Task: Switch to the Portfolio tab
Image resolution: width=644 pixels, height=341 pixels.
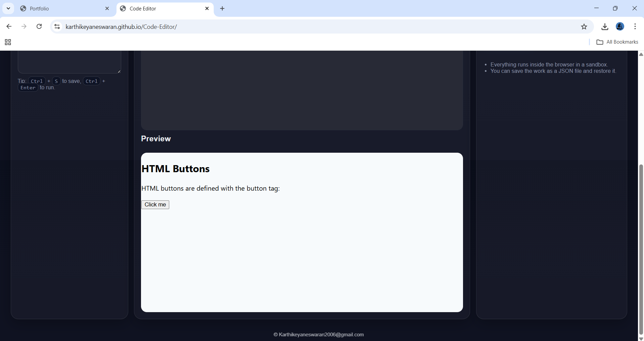Action: point(60,9)
